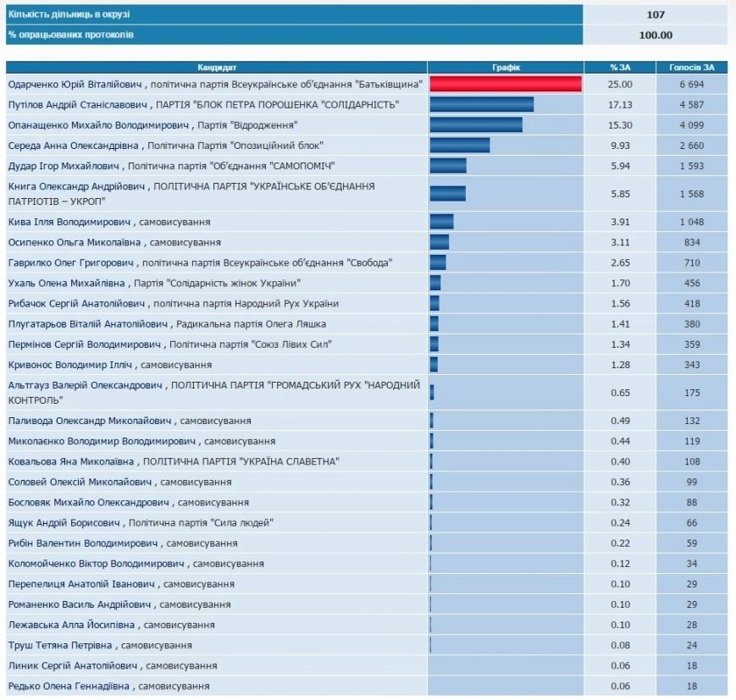This screenshot has width=736, height=700.
Task: Click the 99 votes cell
Action: 692,482
